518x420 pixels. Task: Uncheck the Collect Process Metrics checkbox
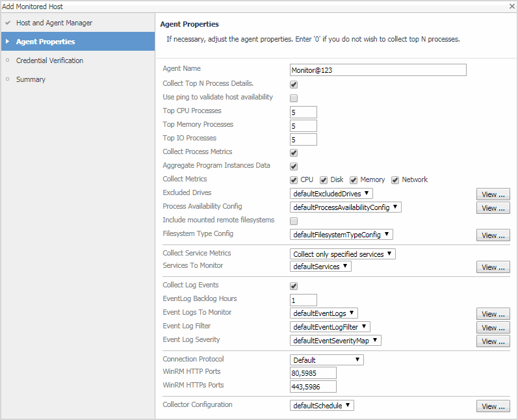(294, 153)
